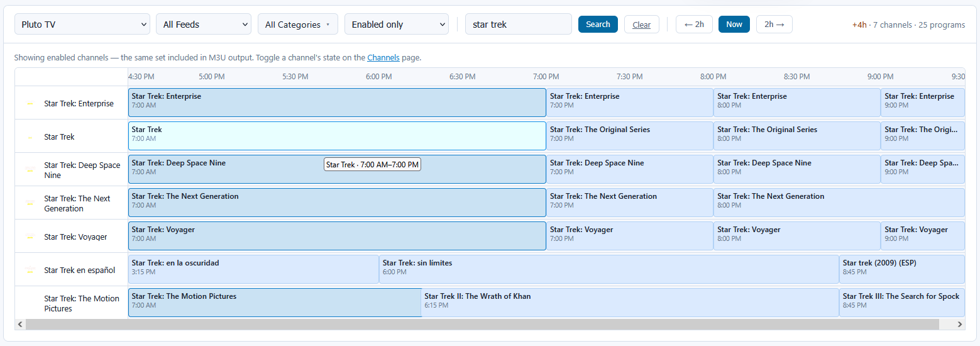Open Deep Space Nine 7:00 PM program block
980x346 pixels.
[x=630, y=169]
